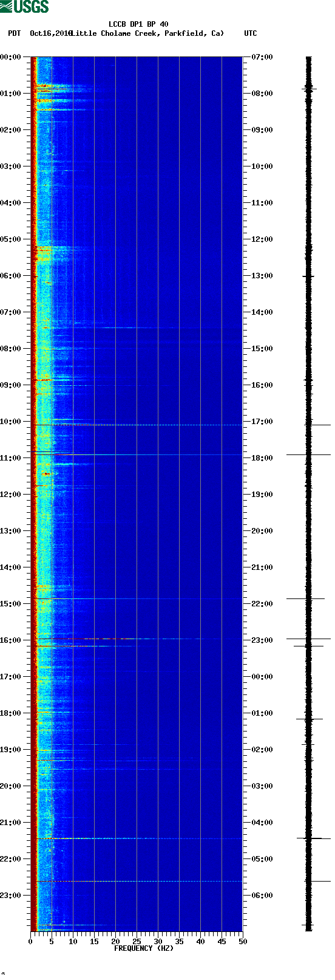Click the '14:00' label on UTC axis
Viewport: 335px width, 980px height.
click(262, 312)
